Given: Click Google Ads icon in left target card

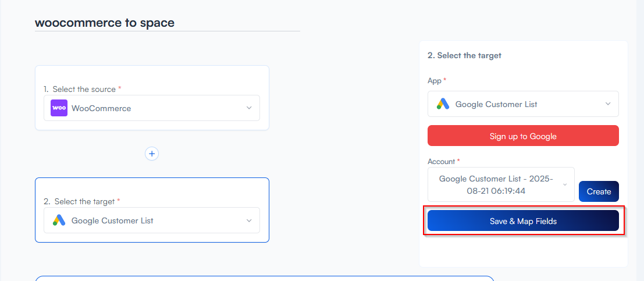Looking at the screenshot, I should click(x=59, y=220).
